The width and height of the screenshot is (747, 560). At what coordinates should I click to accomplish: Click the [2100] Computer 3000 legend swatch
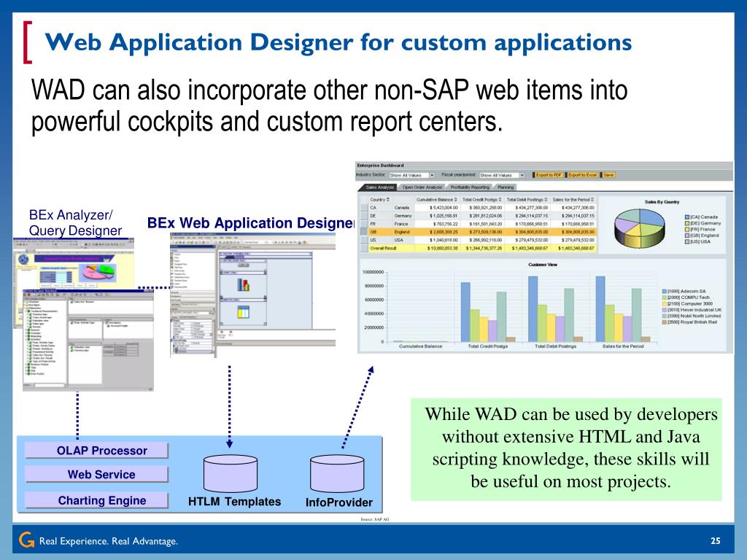pyautogui.click(x=664, y=303)
